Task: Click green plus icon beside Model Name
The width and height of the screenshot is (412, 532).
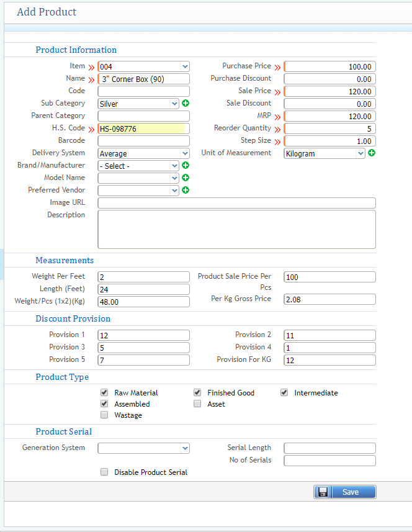Action: coord(186,178)
